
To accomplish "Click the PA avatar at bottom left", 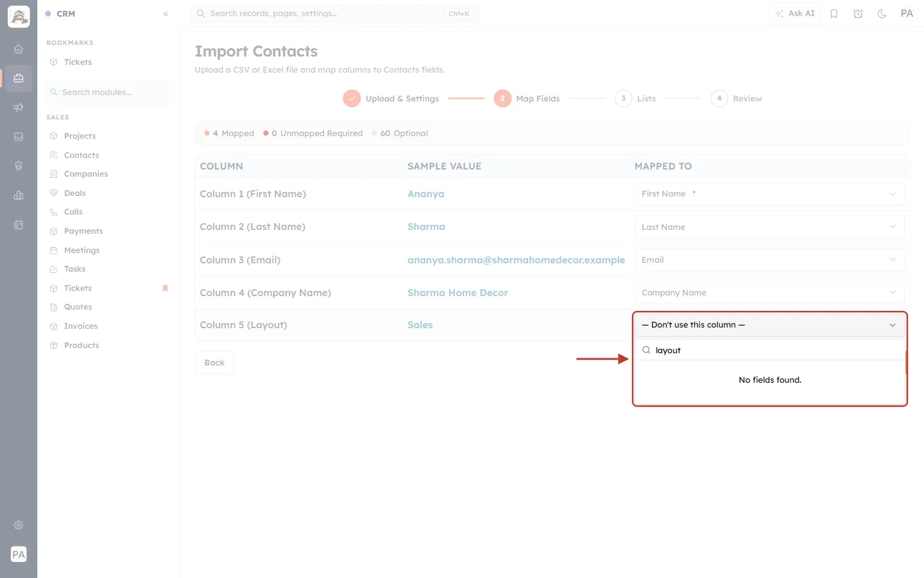I will pyautogui.click(x=19, y=554).
